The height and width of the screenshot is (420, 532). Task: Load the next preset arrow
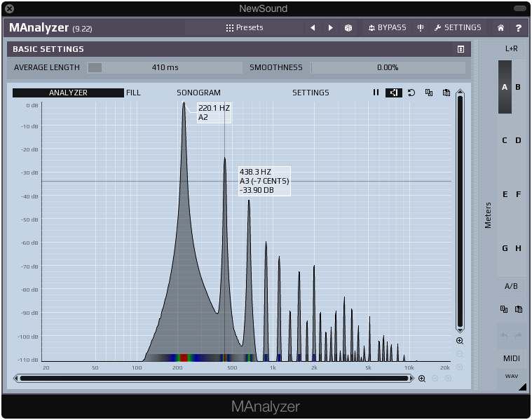click(330, 27)
